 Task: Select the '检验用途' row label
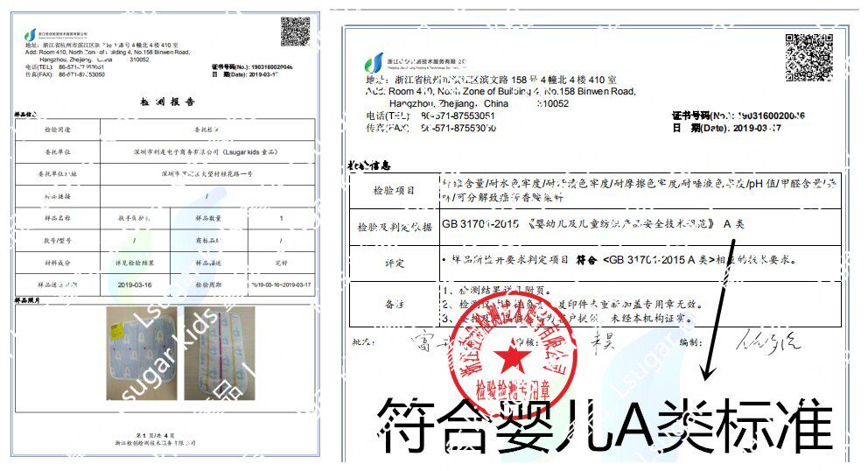pyautogui.click(x=58, y=130)
